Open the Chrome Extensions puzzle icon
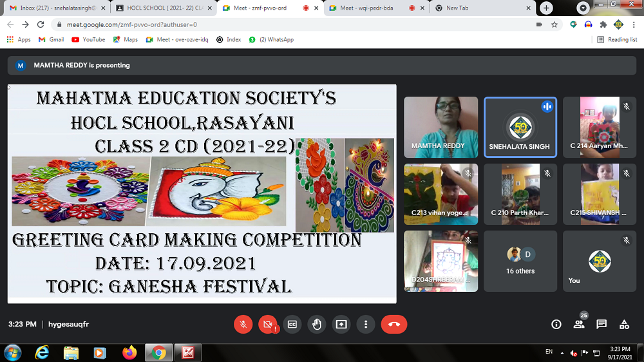This screenshot has width=644, height=362. [x=603, y=24]
